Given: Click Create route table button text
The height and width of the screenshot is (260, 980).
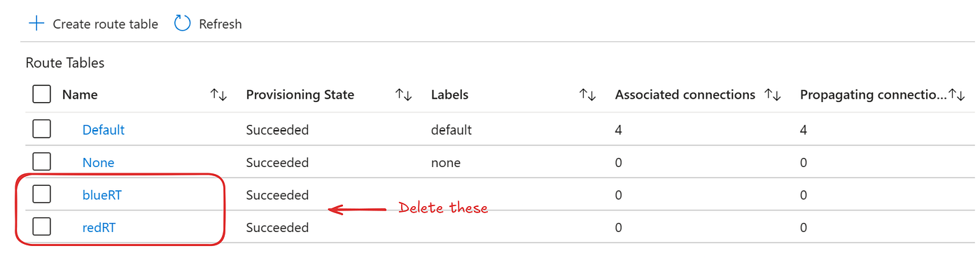Looking at the screenshot, I should (106, 24).
